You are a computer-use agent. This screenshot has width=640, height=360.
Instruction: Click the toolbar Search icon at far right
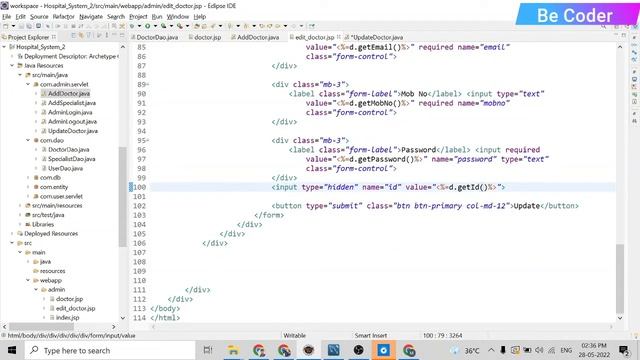603,26
